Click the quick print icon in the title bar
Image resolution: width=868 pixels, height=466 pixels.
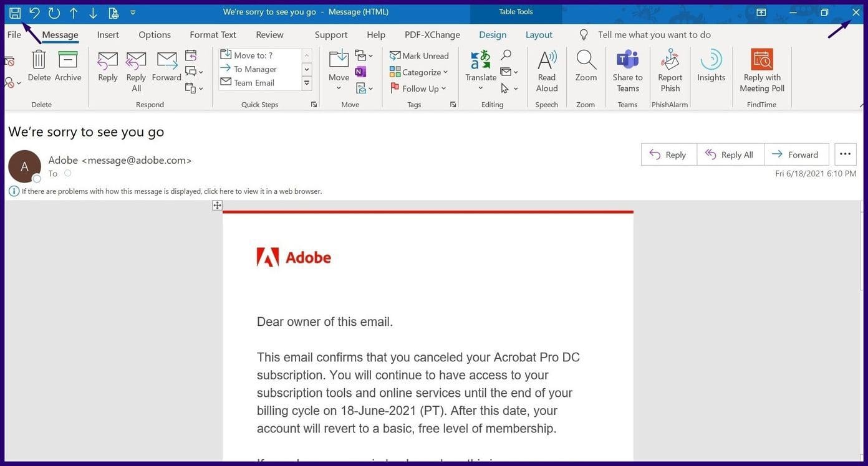coord(113,12)
